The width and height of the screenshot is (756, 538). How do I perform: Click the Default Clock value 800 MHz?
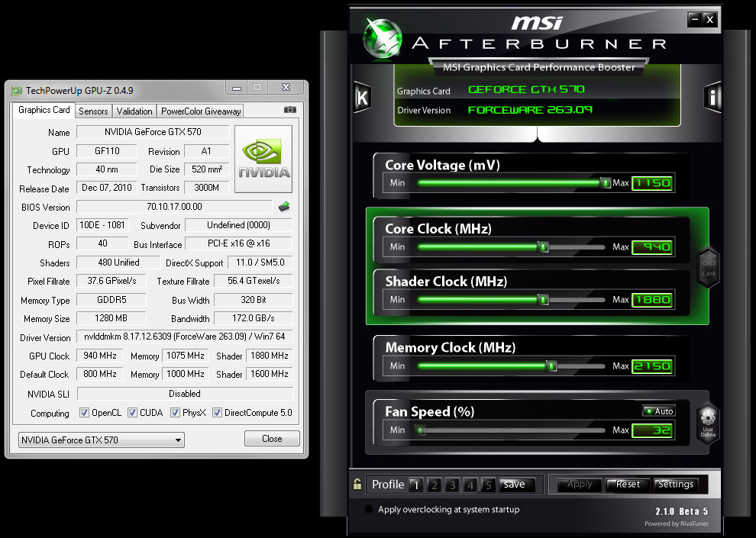[100, 374]
